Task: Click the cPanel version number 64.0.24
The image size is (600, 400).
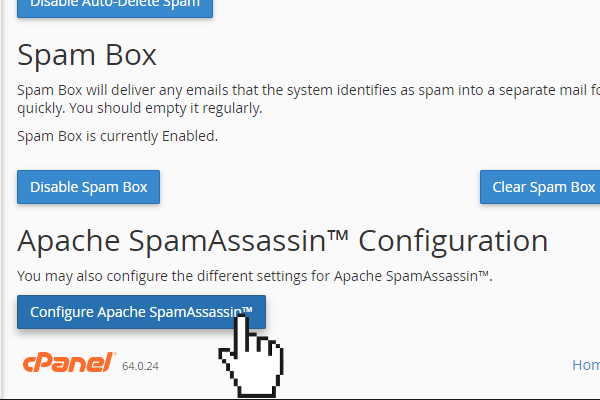Action: pos(140,366)
